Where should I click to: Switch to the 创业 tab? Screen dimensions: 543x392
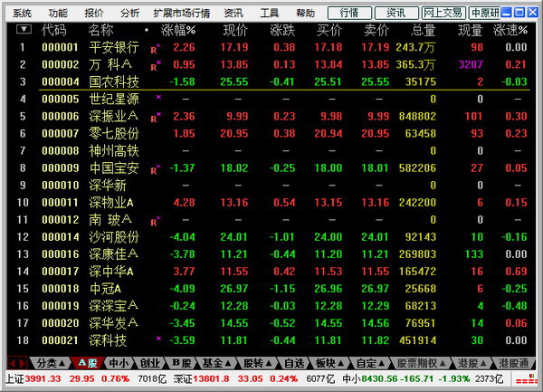tap(149, 363)
